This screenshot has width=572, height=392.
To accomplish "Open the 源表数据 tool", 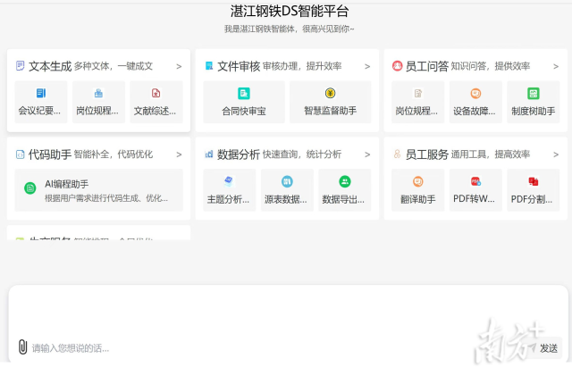I will click(x=287, y=190).
